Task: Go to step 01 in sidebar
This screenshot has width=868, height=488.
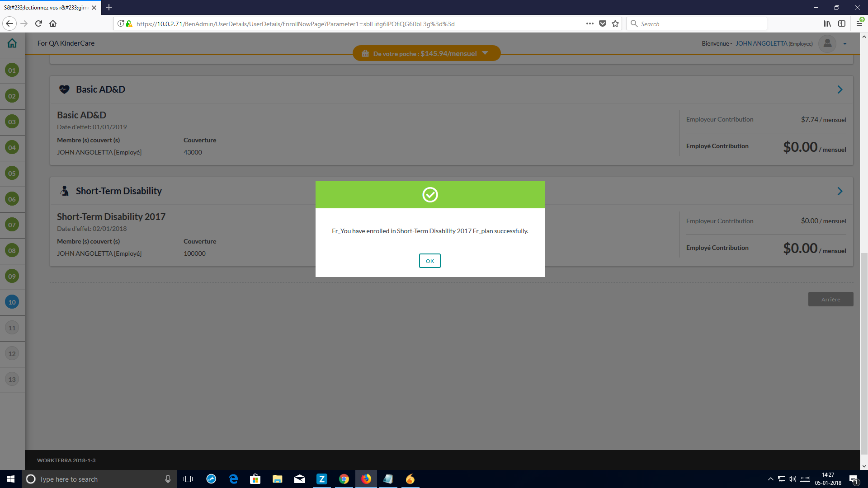Action: point(12,70)
